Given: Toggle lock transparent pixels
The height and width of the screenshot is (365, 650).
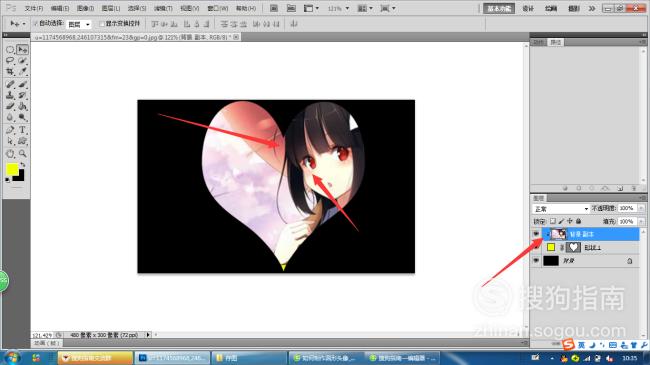Looking at the screenshot, I should pos(553,221).
